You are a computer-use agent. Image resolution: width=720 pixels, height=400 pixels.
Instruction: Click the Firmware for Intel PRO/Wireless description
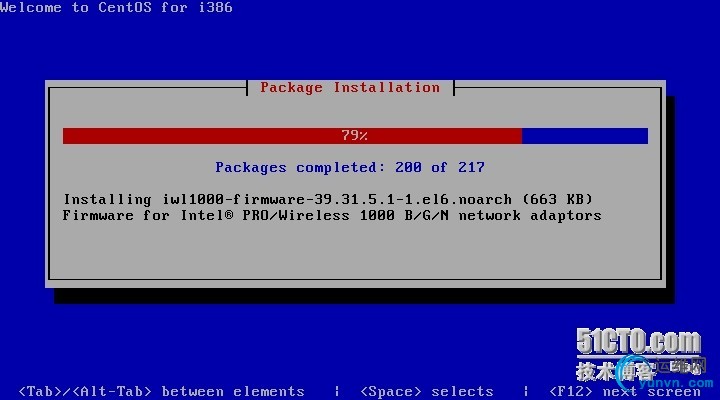coord(332,215)
